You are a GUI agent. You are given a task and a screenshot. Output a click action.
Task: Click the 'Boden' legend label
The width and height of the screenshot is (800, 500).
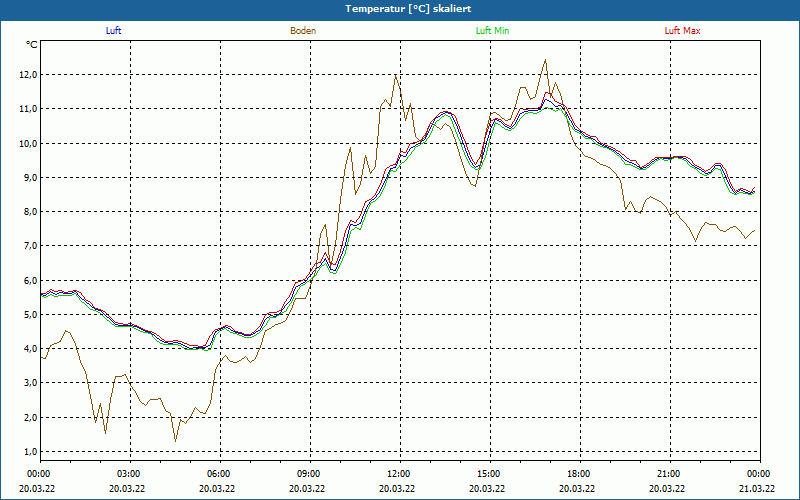pos(303,31)
